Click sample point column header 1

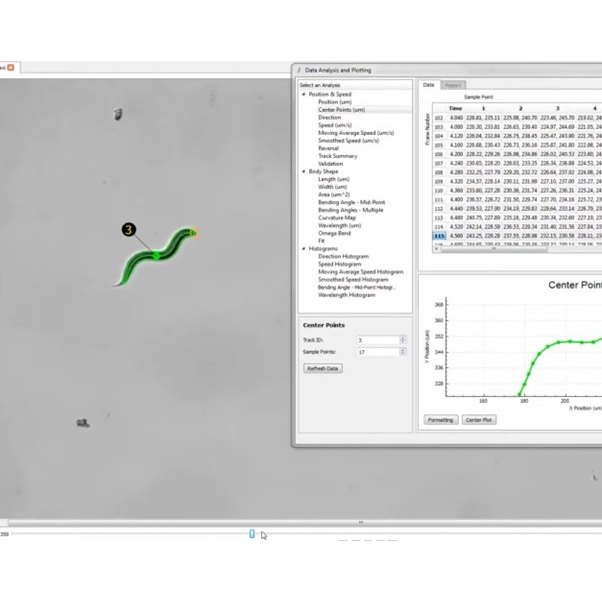pos(483,108)
